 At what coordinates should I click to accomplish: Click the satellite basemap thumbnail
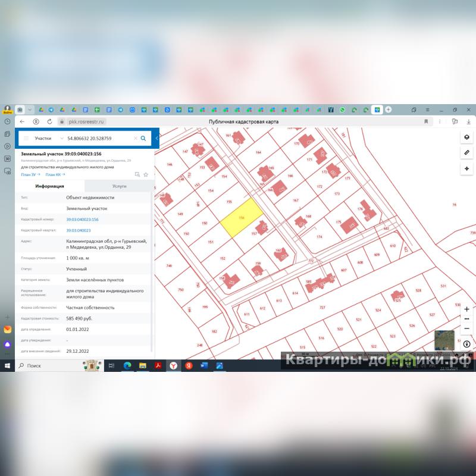tap(444, 340)
